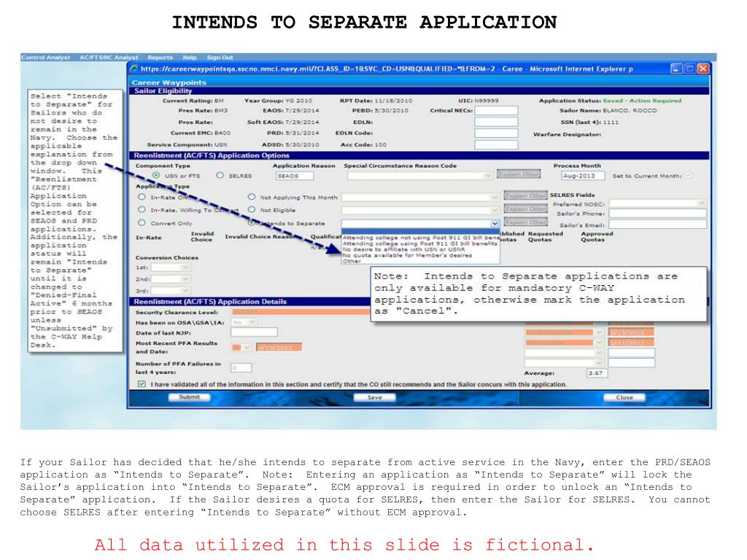Open the Reports menu

(160, 57)
